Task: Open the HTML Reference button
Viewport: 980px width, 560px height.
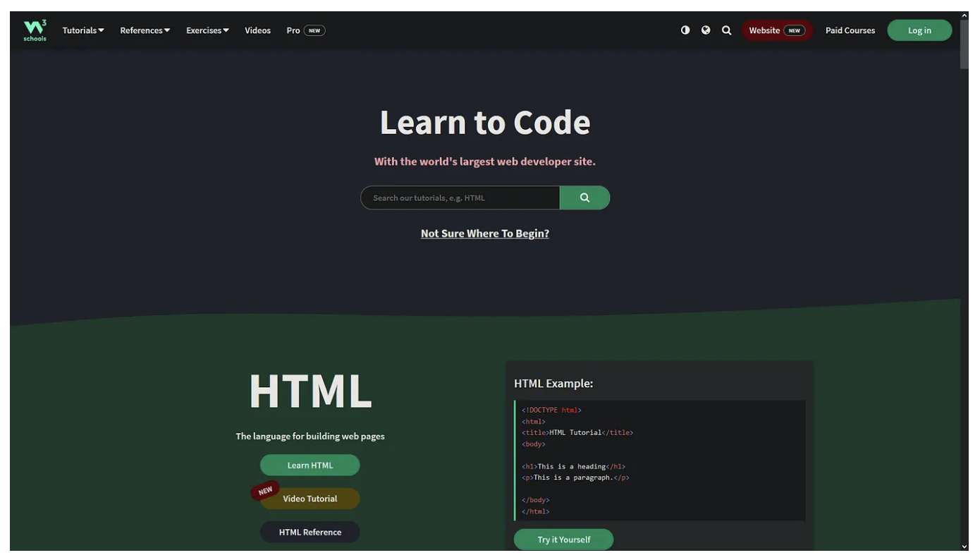Action: tap(310, 532)
